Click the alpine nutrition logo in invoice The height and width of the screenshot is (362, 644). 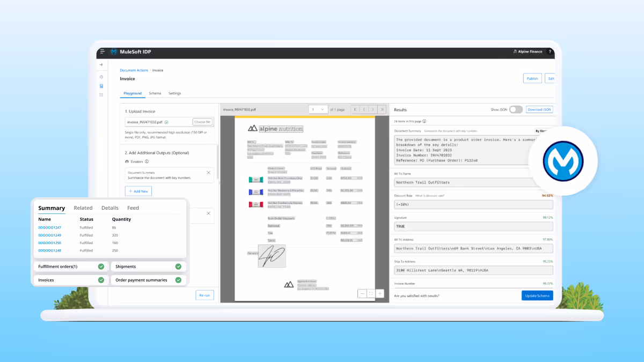point(275,129)
